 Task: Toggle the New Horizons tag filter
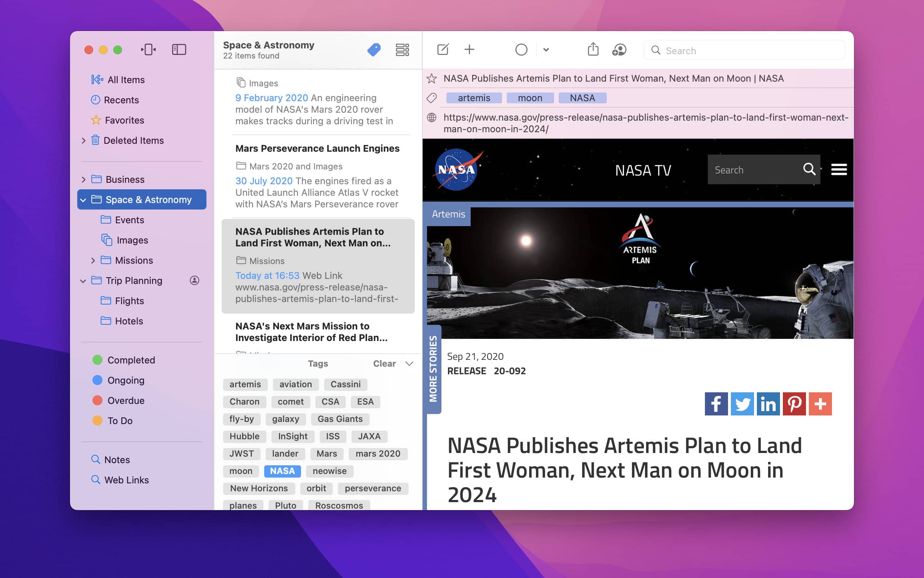click(259, 488)
